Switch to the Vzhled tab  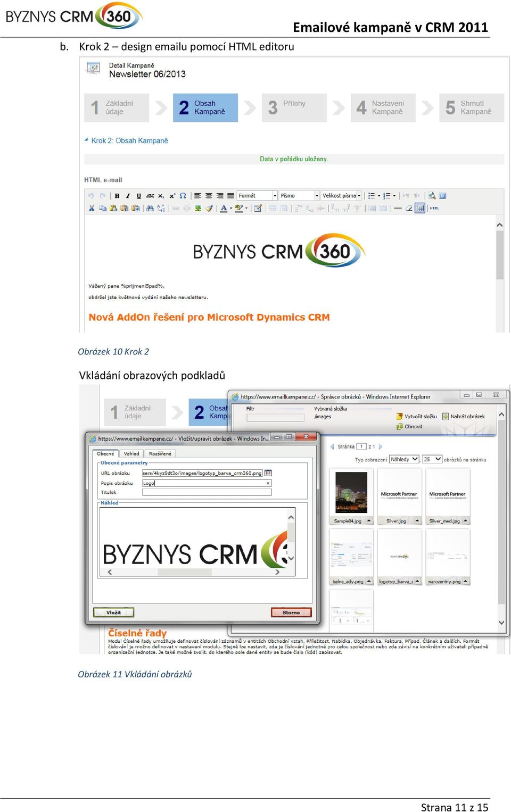[131, 454]
